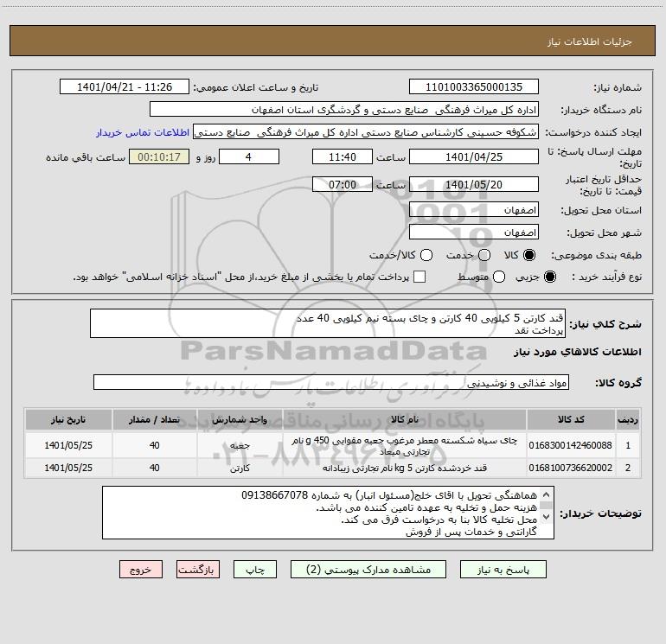Click the ردیف column header
This screenshot has height=644, width=666.
[x=628, y=419]
